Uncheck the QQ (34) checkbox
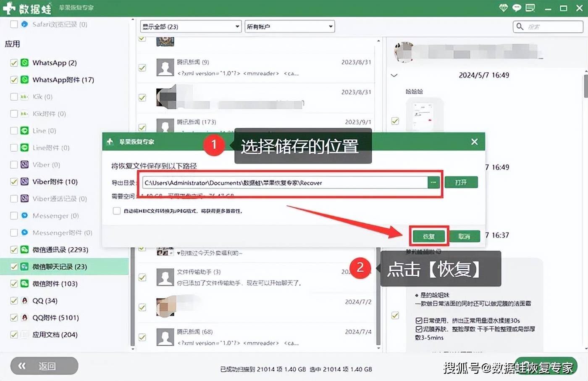This screenshot has height=381, width=588. (14, 300)
